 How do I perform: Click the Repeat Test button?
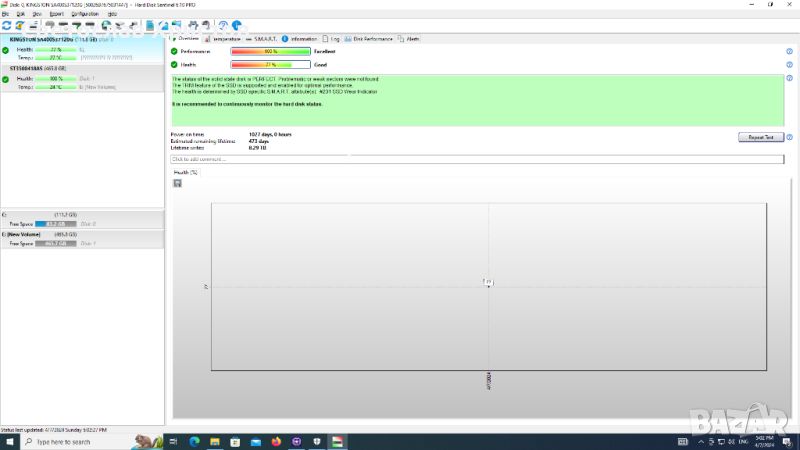[760, 137]
